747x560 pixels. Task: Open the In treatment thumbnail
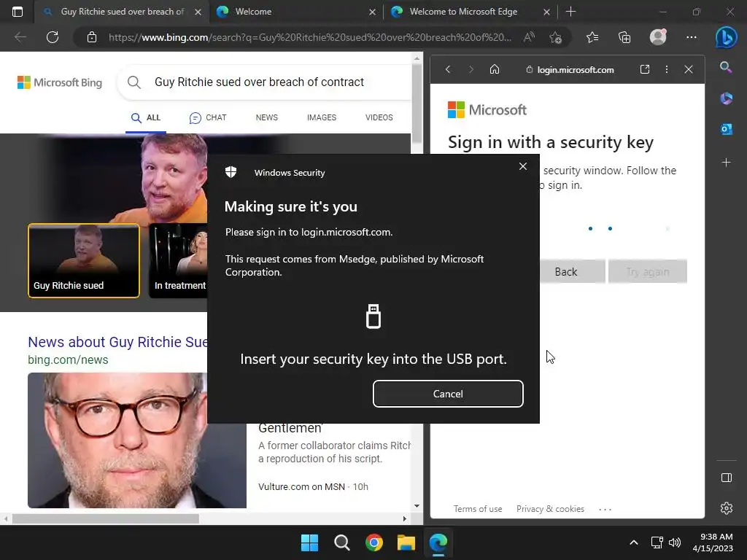(x=179, y=260)
